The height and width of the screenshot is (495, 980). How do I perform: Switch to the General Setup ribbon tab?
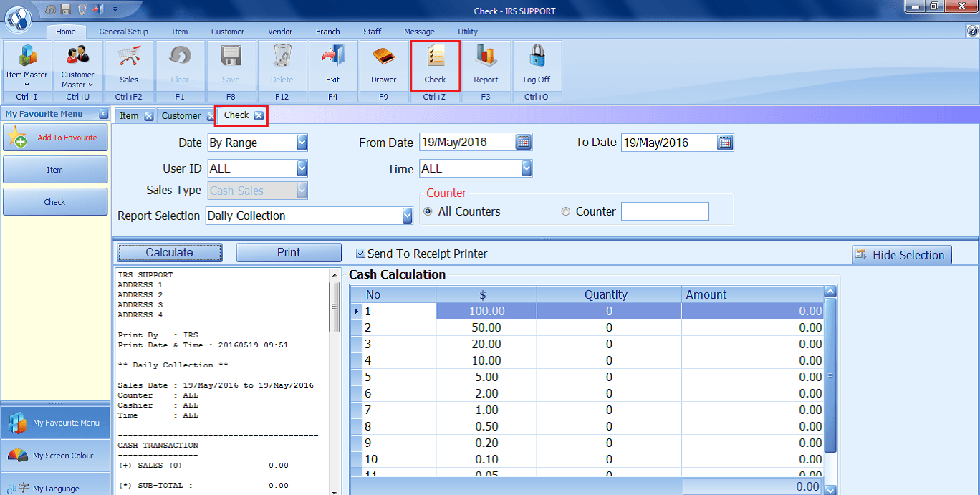[x=123, y=32]
